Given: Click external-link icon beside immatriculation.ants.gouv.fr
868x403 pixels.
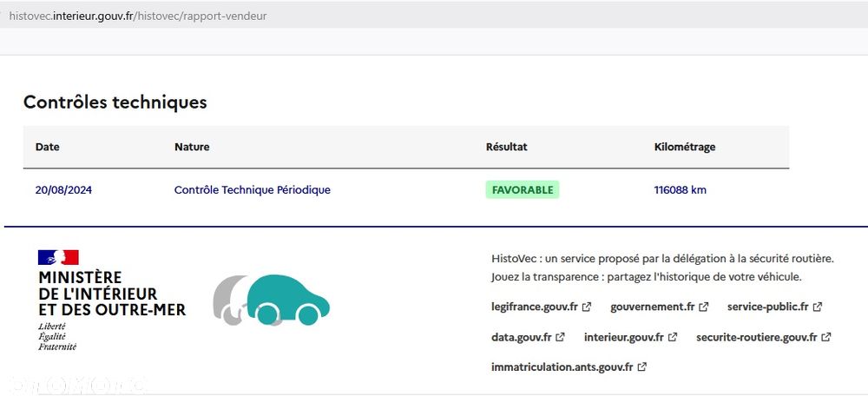Looking at the screenshot, I should click(x=642, y=367).
